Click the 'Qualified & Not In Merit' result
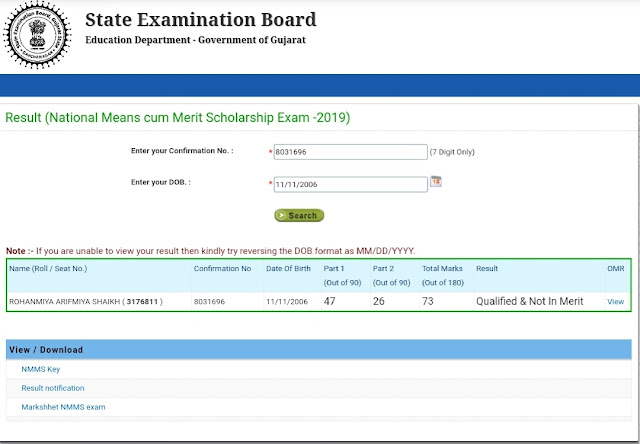 (529, 301)
